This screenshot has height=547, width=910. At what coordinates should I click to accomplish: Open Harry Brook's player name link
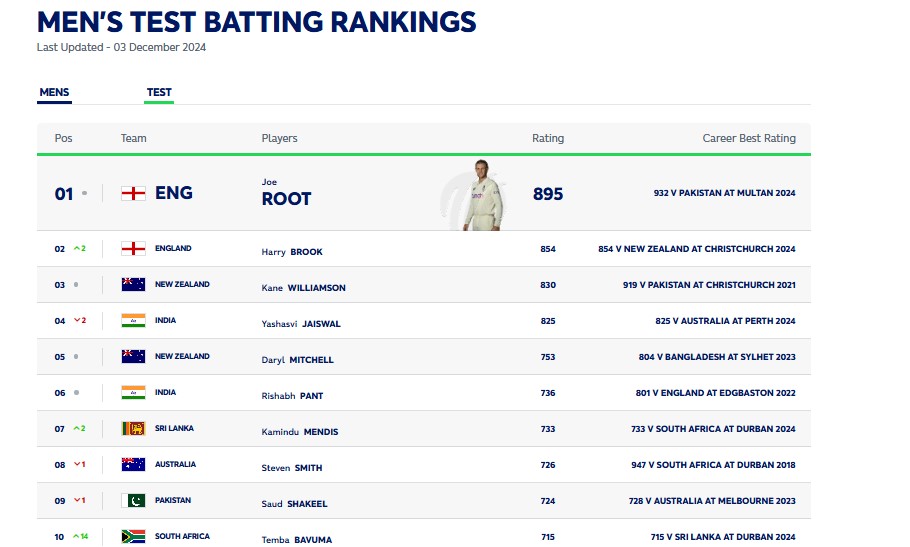[x=292, y=252]
